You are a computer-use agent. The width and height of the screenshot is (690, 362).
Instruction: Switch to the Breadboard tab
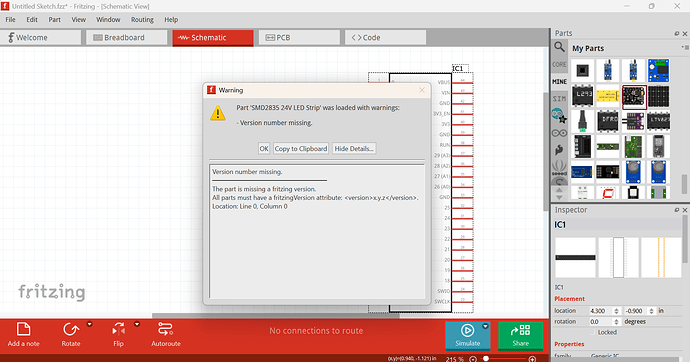pos(126,37)
